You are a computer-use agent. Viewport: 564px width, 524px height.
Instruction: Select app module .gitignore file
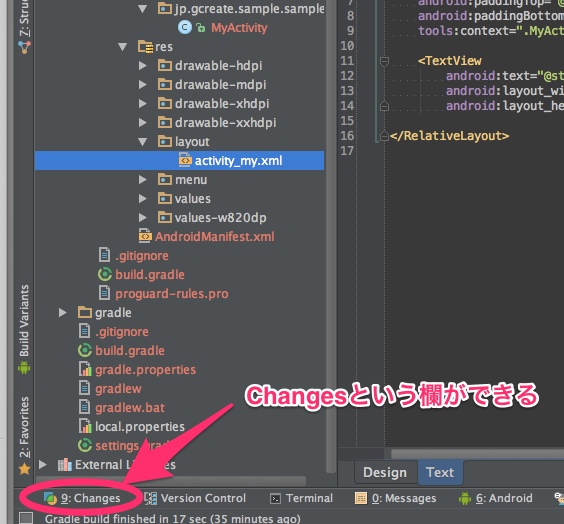pyautogui.click(x=142, y=256)
